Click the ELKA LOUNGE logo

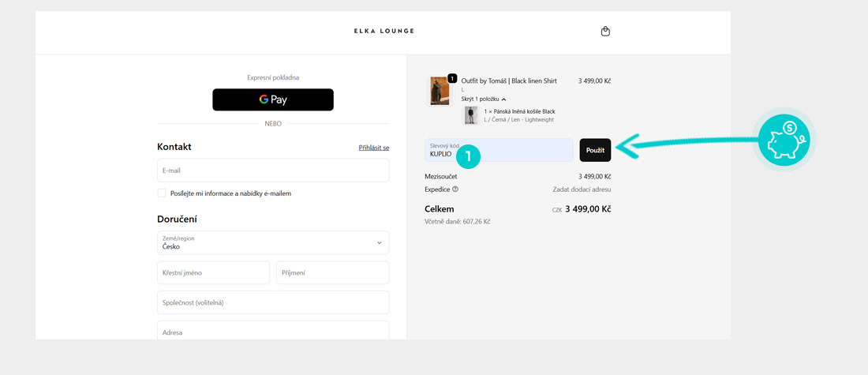(383, 32)
